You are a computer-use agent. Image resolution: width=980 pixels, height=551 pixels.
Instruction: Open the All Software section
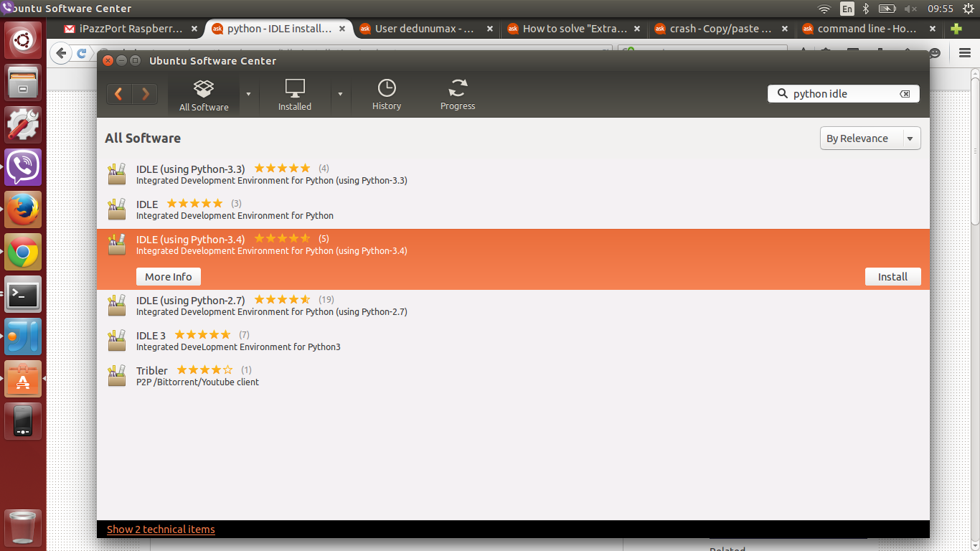[x=204, y=95]
